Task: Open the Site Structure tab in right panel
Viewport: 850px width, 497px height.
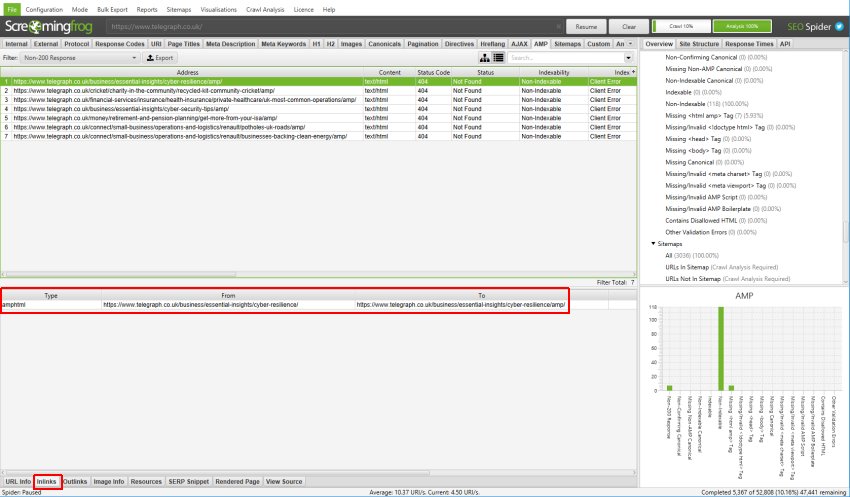Action: point(699,44)
